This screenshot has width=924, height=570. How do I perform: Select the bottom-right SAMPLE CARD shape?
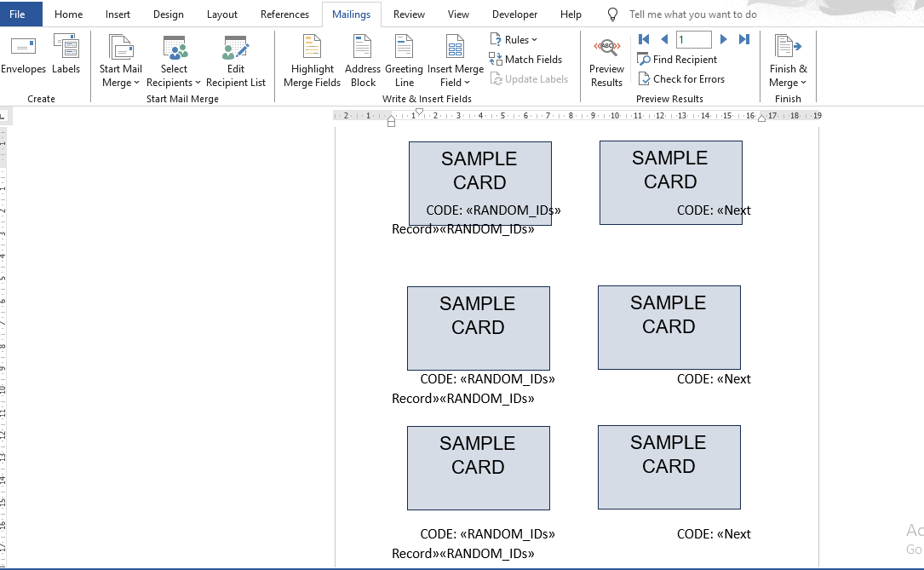(x=669, y=467)
